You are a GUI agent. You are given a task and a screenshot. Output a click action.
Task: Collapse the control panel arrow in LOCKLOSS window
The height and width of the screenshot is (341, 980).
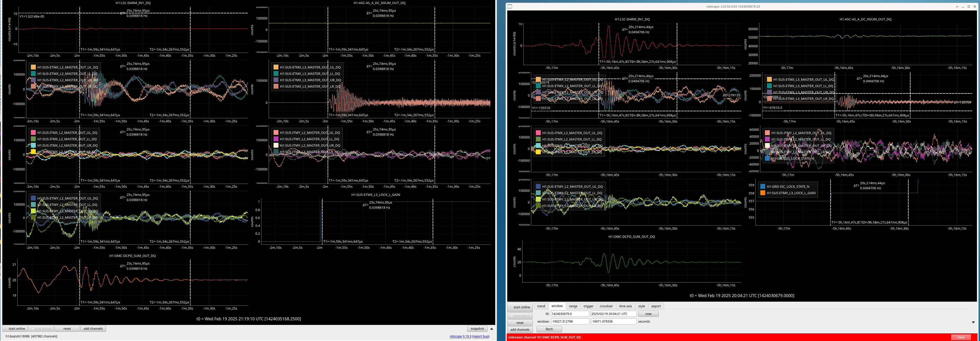click(973, 322)
